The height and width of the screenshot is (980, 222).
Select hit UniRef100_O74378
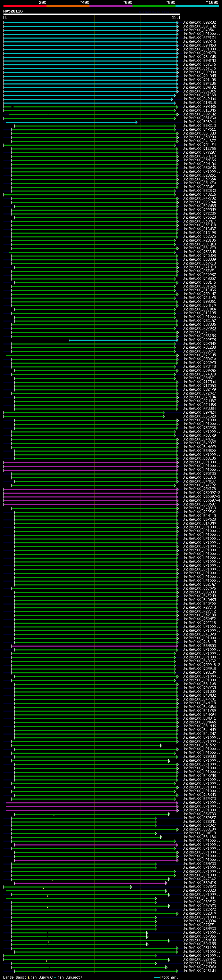point(199,374)
